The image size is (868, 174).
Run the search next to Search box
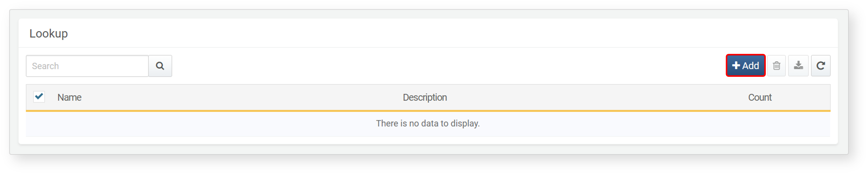click(x=160, y=66)
